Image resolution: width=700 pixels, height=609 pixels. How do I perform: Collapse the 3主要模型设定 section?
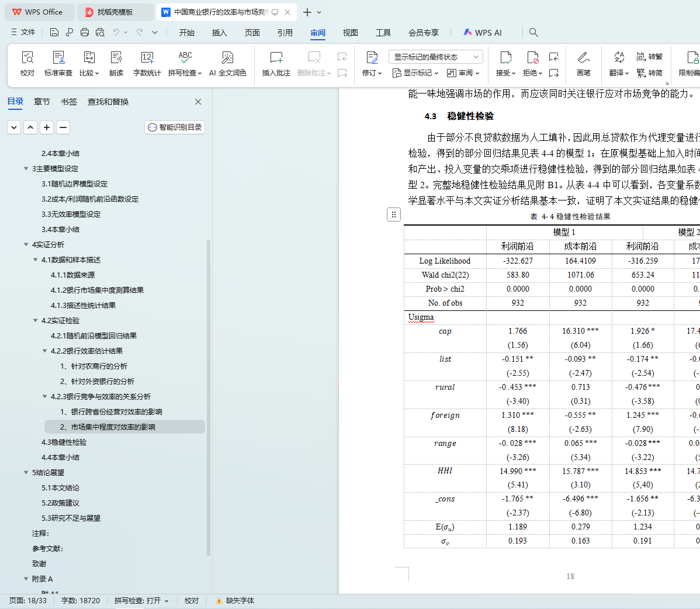(x=26, y=169)
